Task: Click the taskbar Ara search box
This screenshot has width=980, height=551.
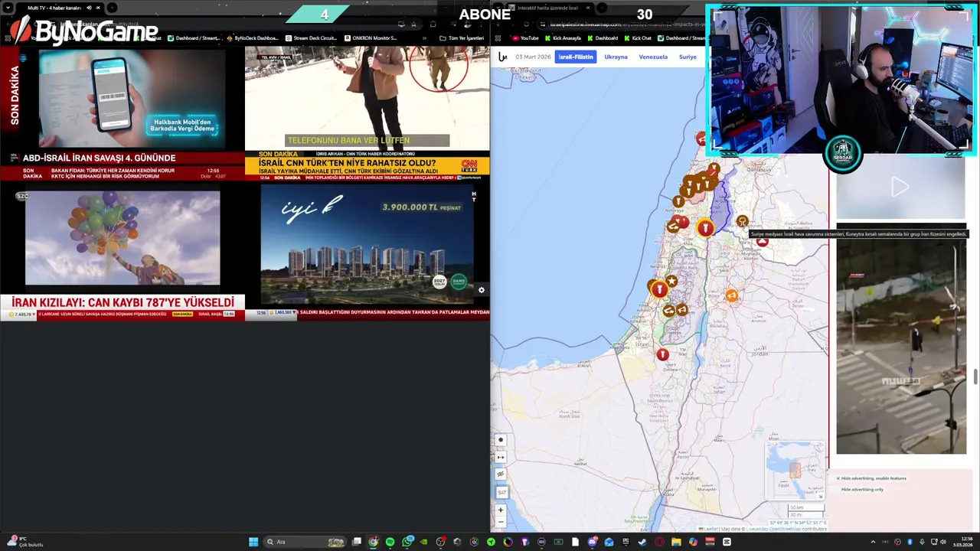Action: (x=305, y=542)
